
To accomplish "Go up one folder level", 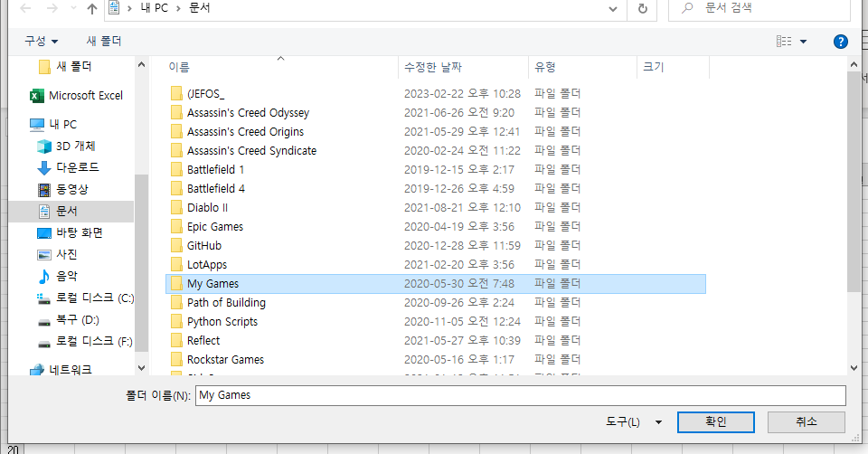I will (92, 8).
